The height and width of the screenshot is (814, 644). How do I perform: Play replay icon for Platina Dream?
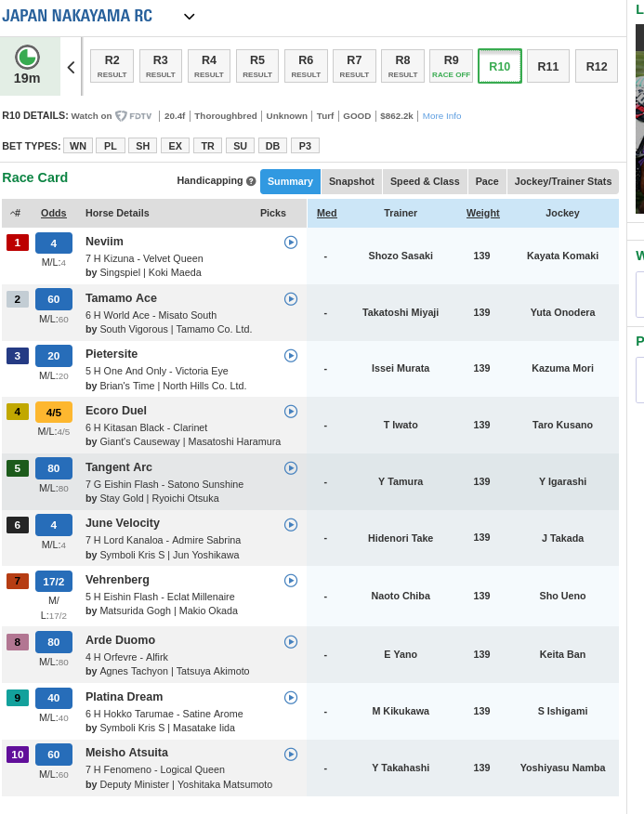(x=291, y=698)
